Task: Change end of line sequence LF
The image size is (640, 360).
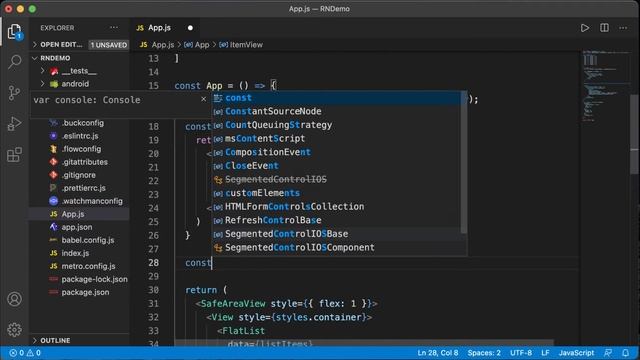Action: (545, 353)
